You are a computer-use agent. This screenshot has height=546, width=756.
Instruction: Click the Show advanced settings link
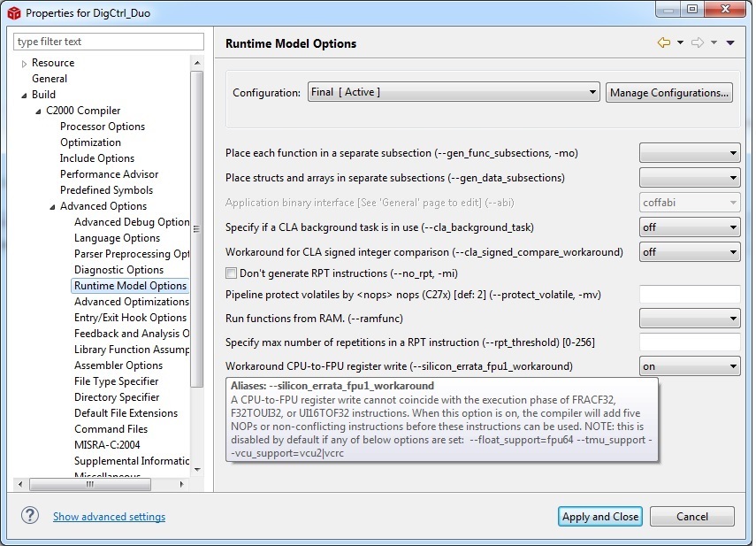point(109,517)
